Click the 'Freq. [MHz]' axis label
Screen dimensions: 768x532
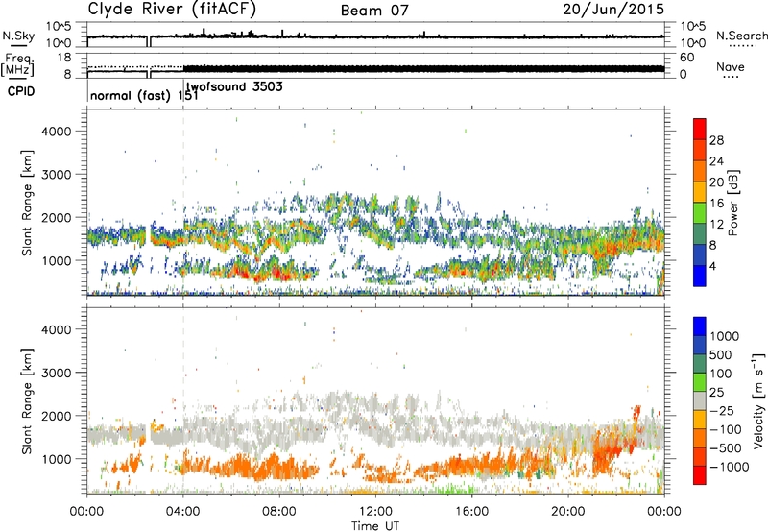[x=17, y=65]
